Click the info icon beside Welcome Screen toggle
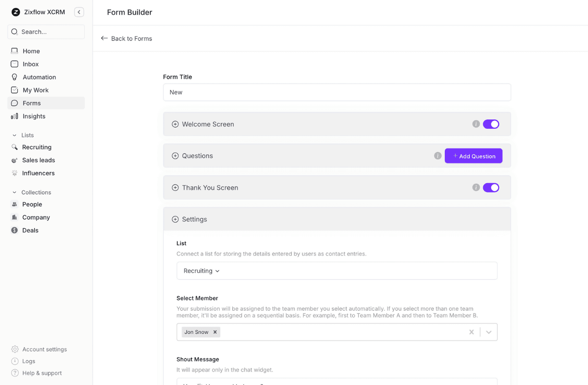The width and height of the screenshot is (588, 385). point(476,124)
